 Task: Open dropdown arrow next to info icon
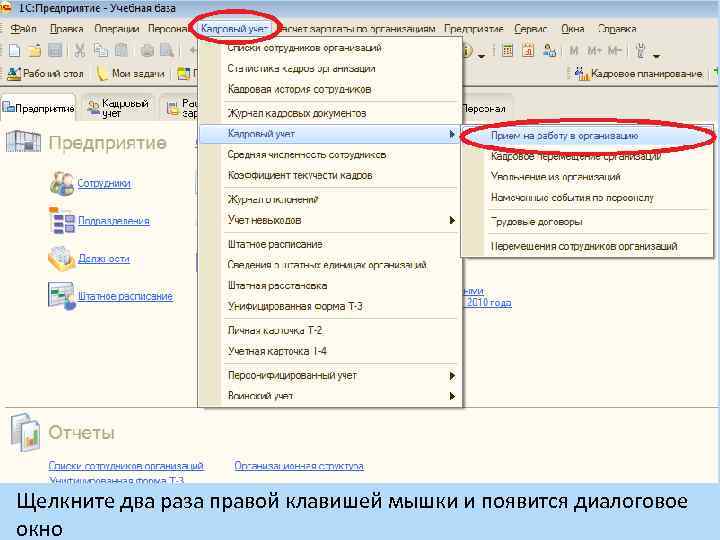tap(481, 56)
